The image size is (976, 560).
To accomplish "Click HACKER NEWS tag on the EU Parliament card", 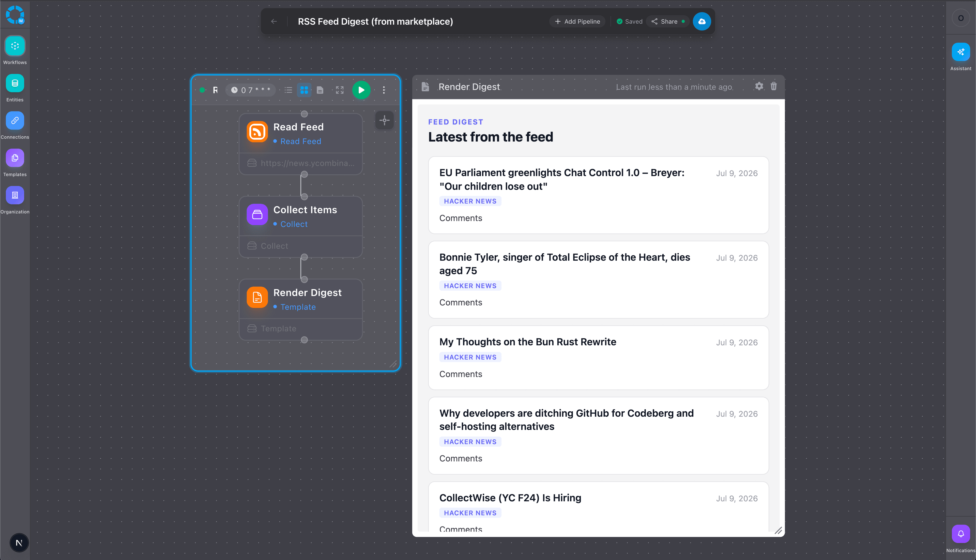I will [x=470, y=201].
